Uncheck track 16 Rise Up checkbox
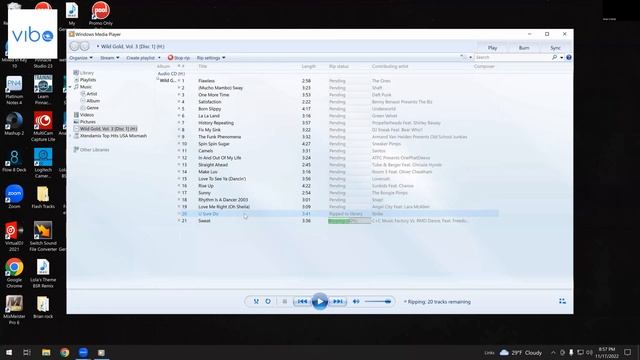 point(179,186)
